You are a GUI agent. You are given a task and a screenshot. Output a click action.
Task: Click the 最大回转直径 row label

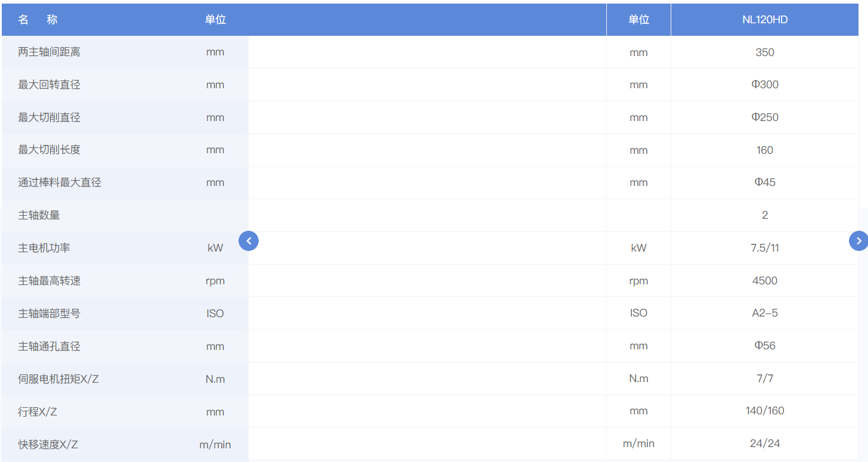pos(49,85)
